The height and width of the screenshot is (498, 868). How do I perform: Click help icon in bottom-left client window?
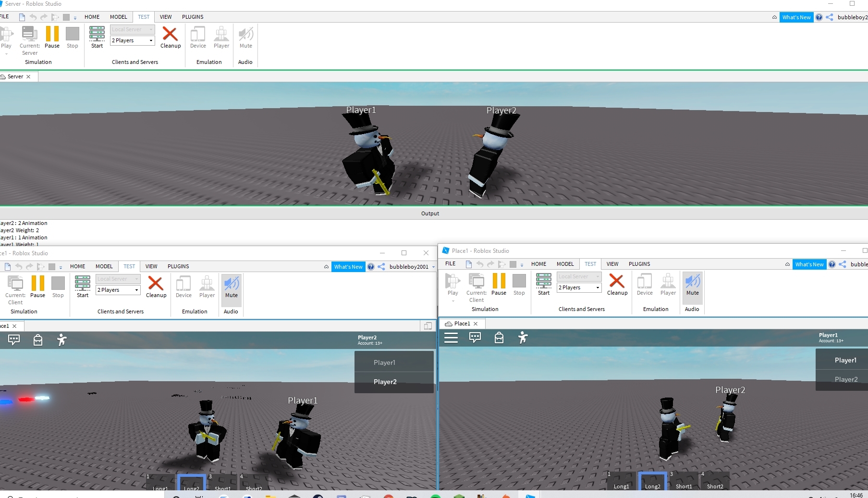[371, 267]
